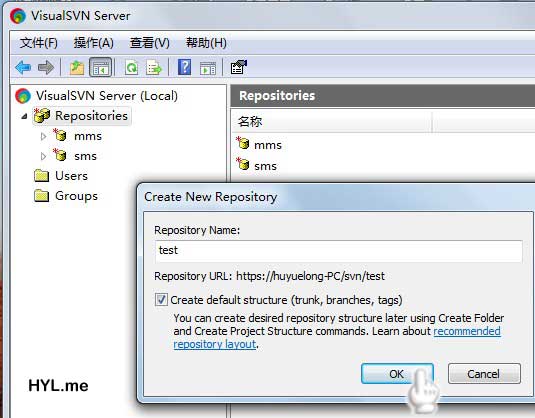Collapse the Repositories tree node
Image resolution: width=535 pixels, height=418 pixels.
(24, 116)
